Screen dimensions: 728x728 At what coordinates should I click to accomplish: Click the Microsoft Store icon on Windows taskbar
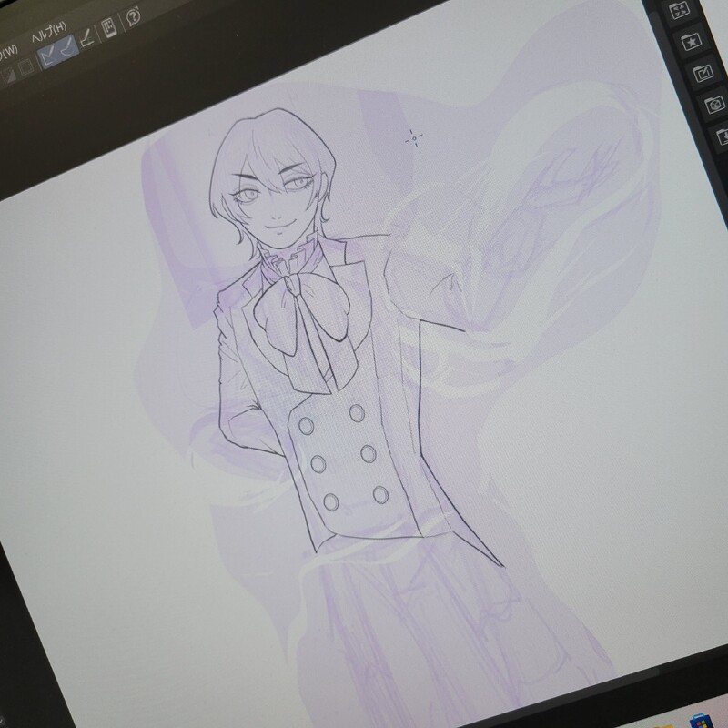(x=701, y=721)
